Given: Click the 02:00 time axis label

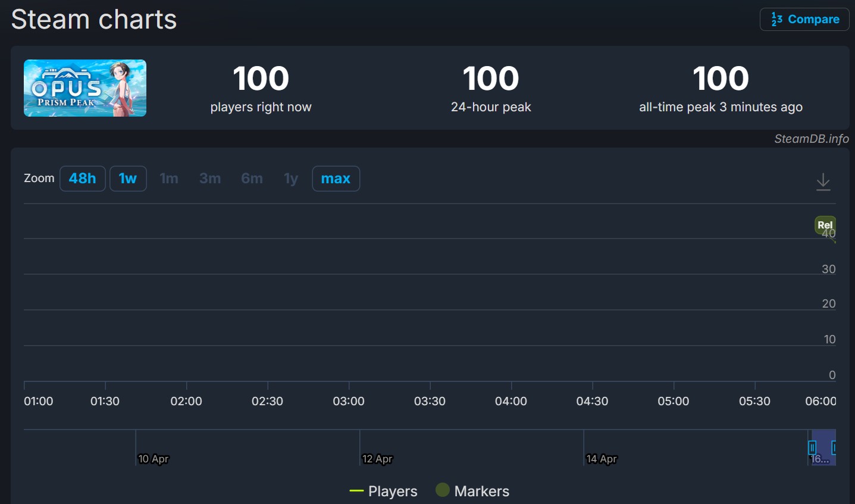Looking at the screenshot, I should pos(186,401).
